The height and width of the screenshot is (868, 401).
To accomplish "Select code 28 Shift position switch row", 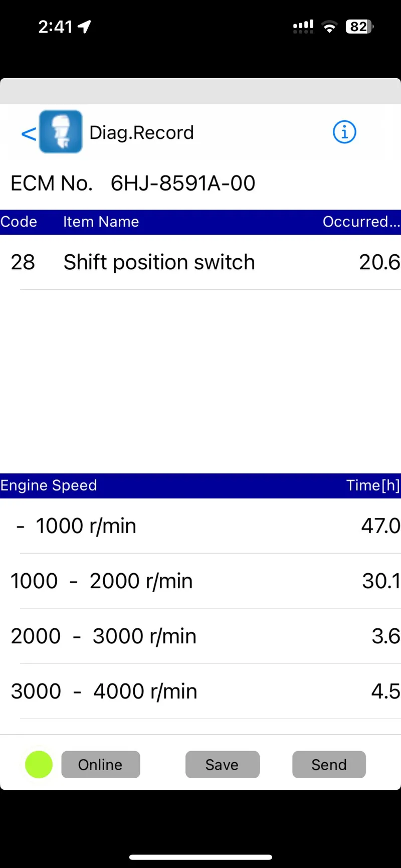I will point(200,262).
